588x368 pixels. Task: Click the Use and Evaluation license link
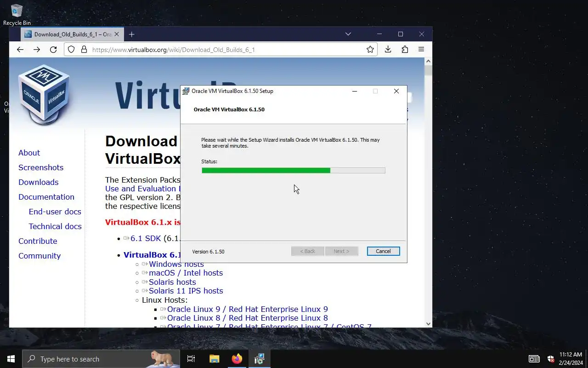tap(142, 189)
